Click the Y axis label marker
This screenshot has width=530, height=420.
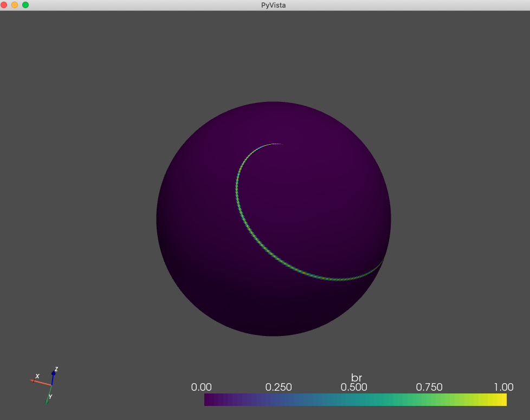(x=50, y=396)
